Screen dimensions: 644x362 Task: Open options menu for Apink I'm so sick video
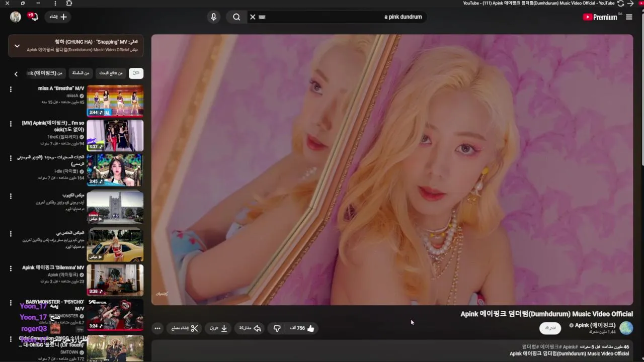pyautogui.click(x=11, y=124)
